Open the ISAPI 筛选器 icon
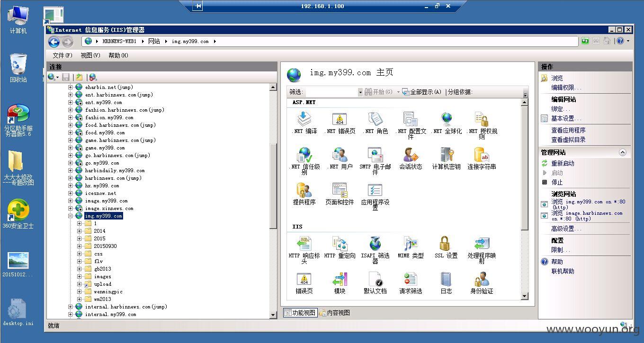 point(375,249)
